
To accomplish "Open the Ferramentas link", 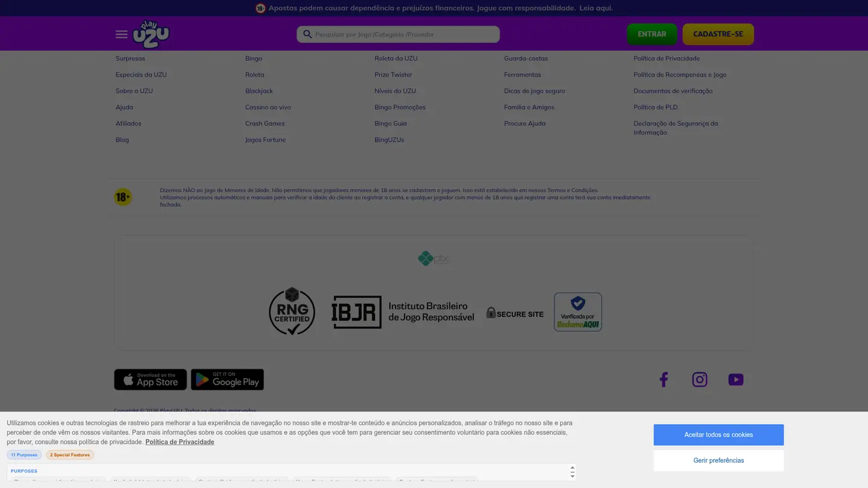I will (x=523, y=75).
